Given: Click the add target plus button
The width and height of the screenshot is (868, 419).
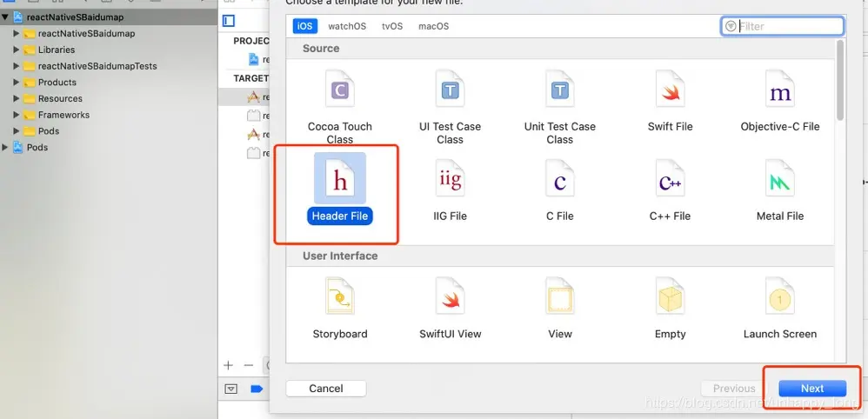Looking at the screenshot, I should [228, 365].
